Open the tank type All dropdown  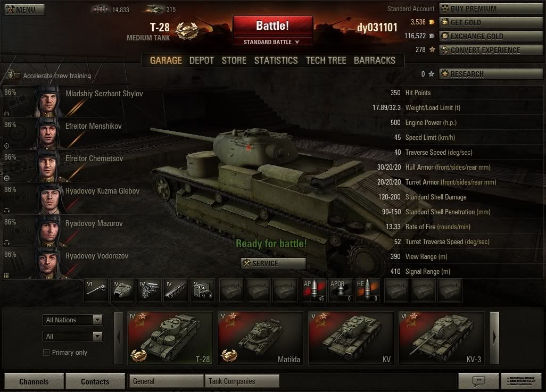[x=73, y=336]
